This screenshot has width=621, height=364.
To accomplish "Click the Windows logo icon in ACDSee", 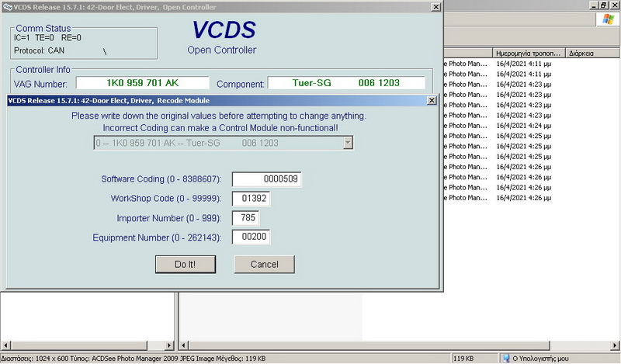I will 608,19.
